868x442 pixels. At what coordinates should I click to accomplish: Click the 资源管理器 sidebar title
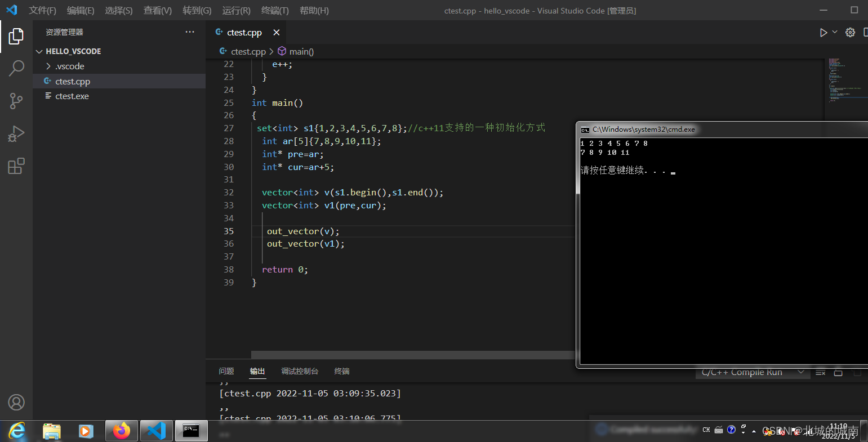pyautogui.click(x=64, y=32)
